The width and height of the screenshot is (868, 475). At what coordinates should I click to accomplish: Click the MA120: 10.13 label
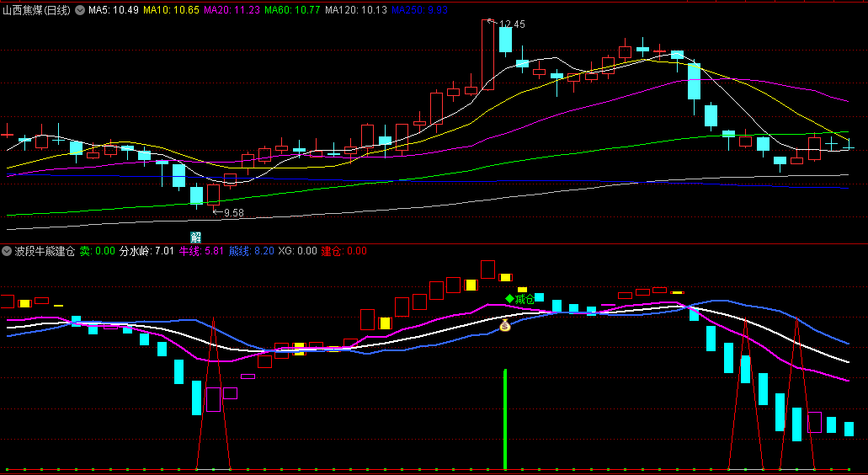[356, 10]
